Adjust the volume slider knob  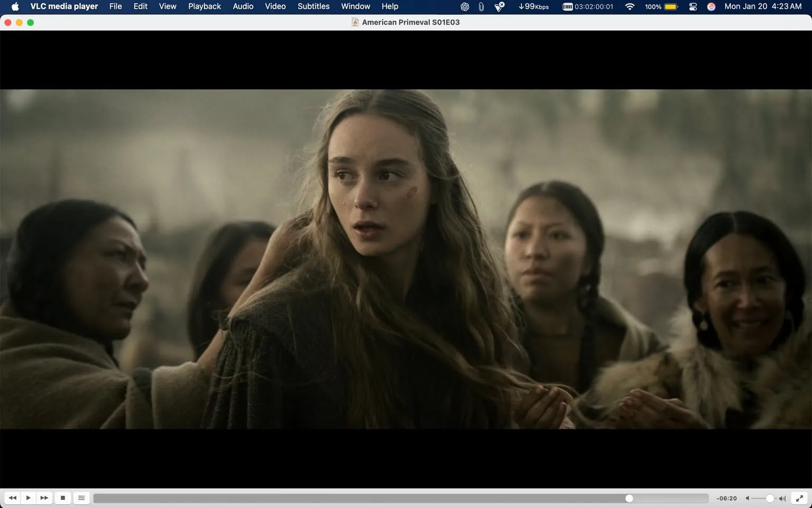[x=770, y=498]
